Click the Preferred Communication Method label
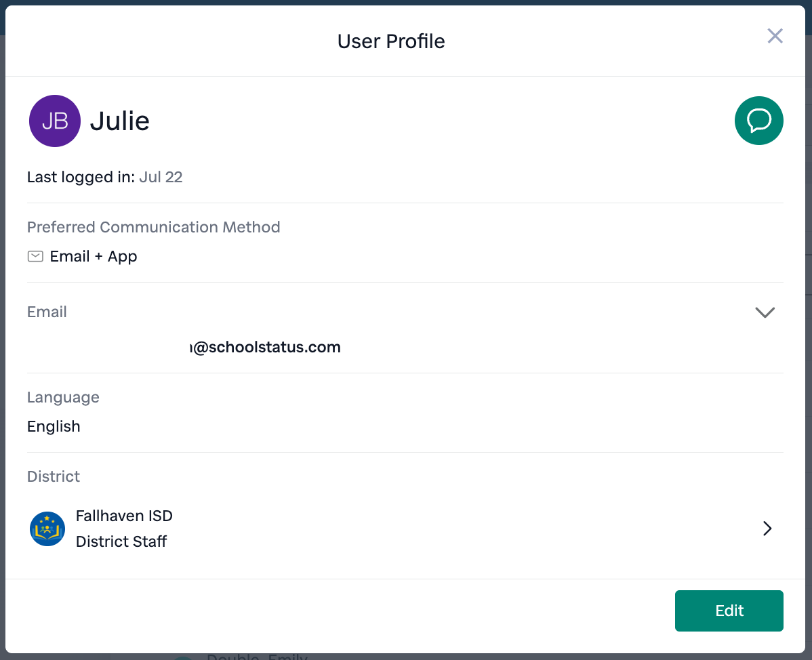The width and height of the screenshot is (812, 660). tap(153, 227)
